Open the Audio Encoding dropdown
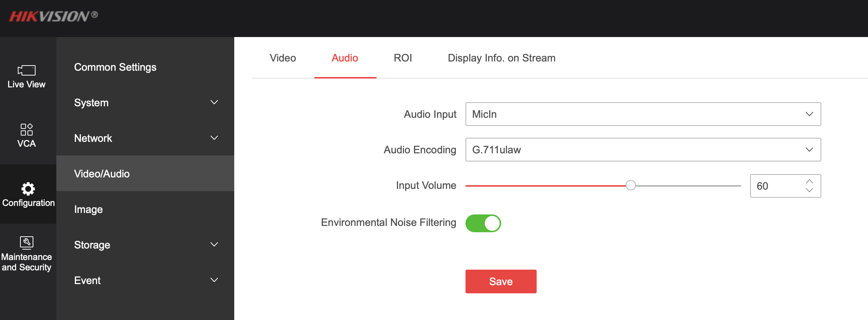 [643, 150]
